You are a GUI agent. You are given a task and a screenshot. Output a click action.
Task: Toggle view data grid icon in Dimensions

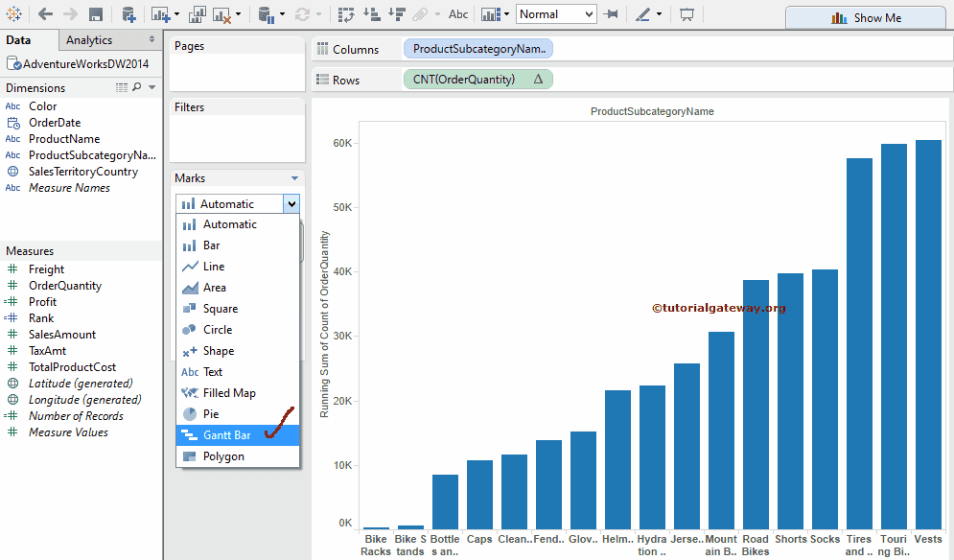point(122,87)
